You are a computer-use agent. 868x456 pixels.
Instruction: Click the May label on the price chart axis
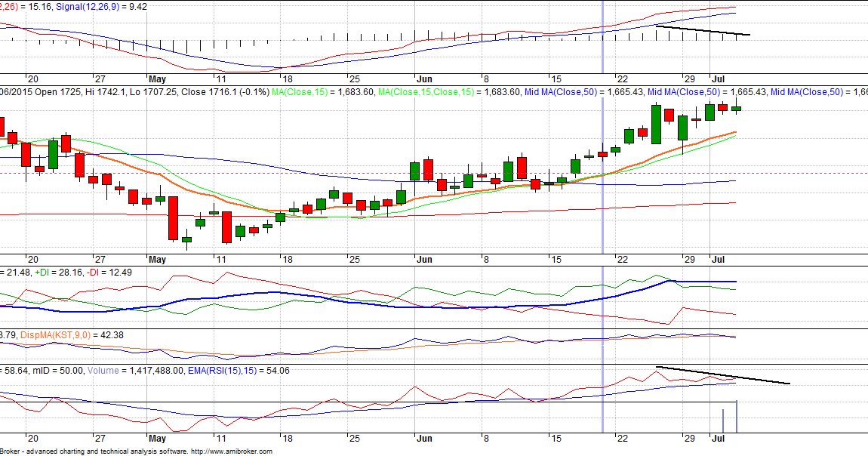click(x=157, y=259)
